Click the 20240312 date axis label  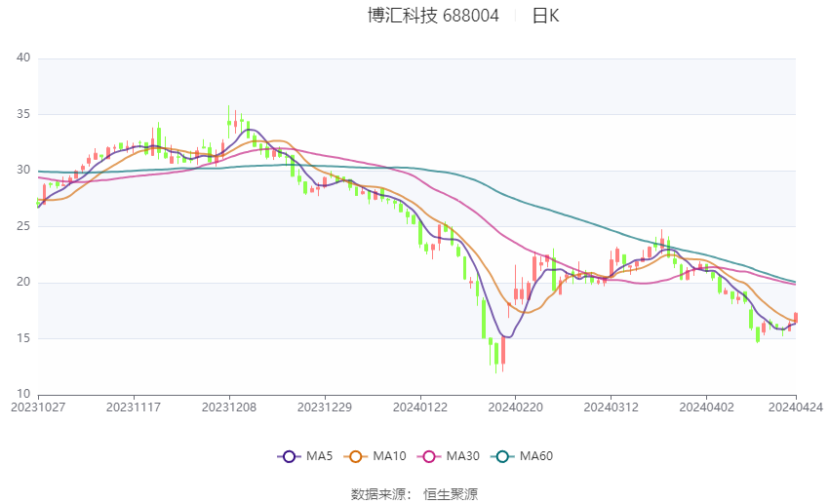pos(612,407)
